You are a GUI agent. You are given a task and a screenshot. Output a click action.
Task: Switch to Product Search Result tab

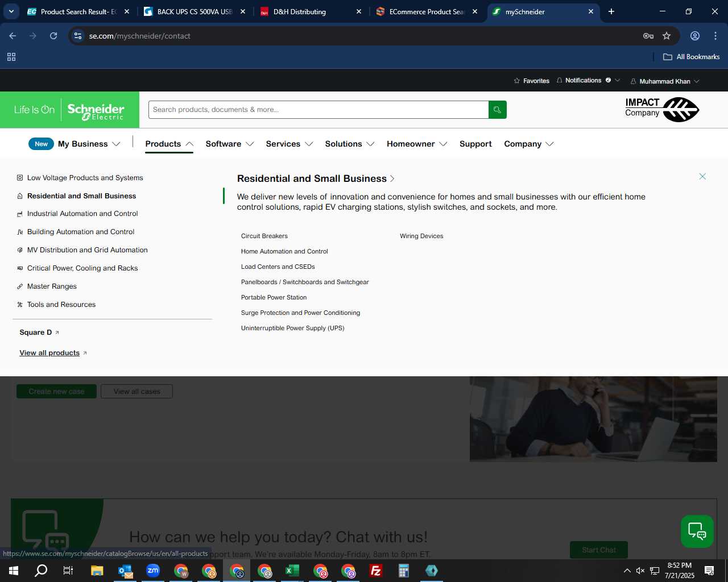click(78, 11)
